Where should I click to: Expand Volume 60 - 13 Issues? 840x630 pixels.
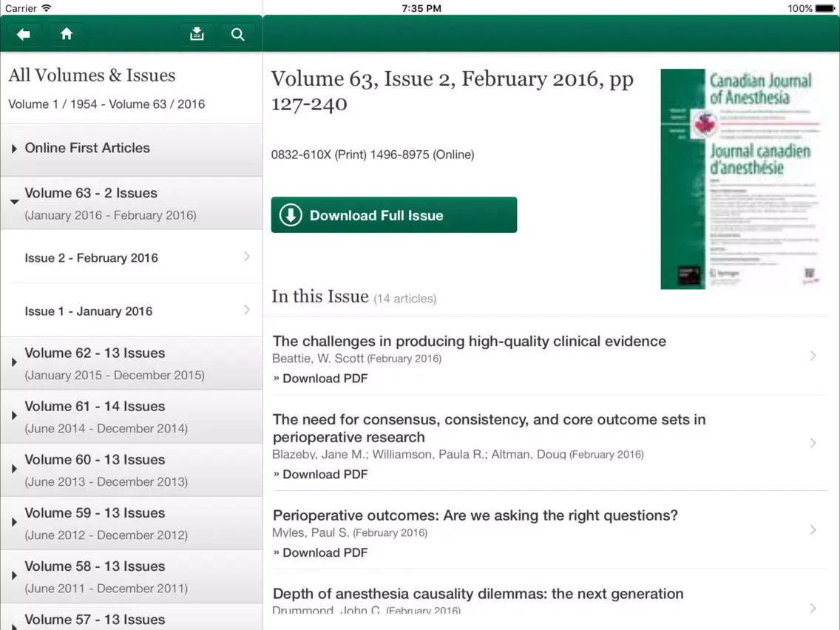[132, 470]
